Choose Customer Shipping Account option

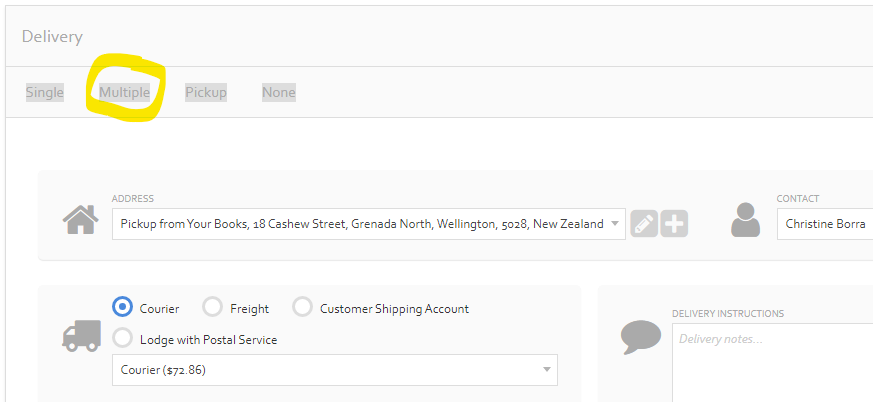point(302,306)
